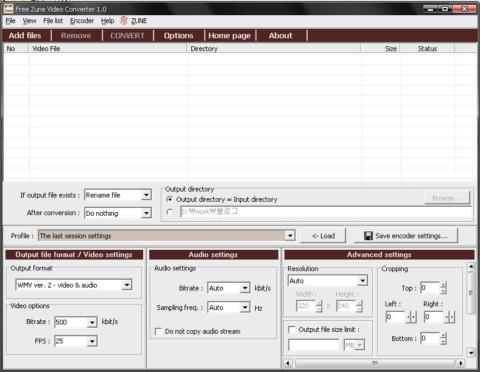Open the After conversion dropdown

[x=146, y=213]
